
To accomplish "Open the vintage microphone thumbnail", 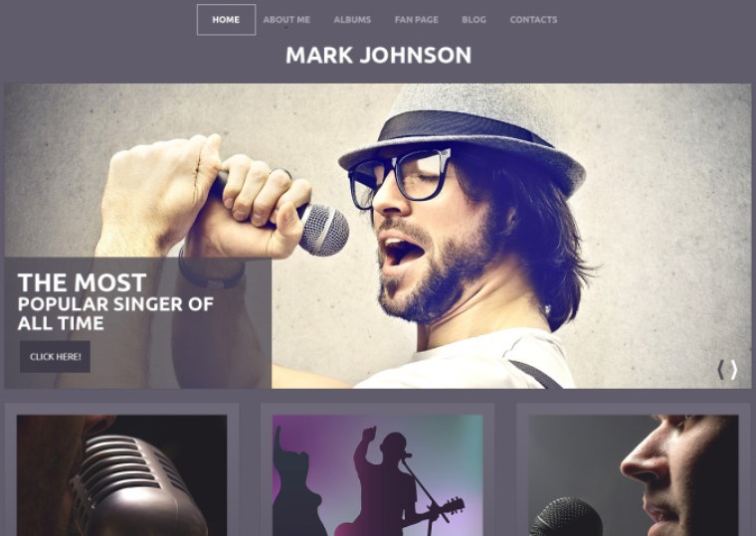I will pyautogui.click(x=121, y=475).
